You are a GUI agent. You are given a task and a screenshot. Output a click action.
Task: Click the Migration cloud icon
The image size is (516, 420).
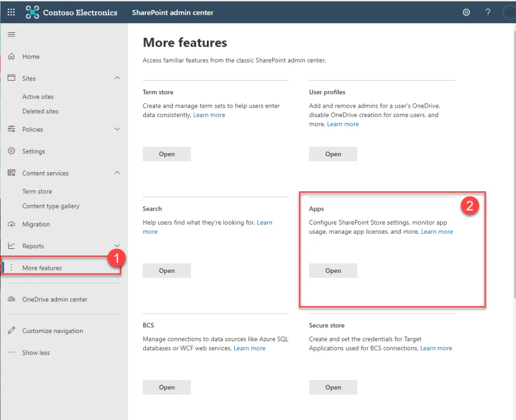[12, 224]
